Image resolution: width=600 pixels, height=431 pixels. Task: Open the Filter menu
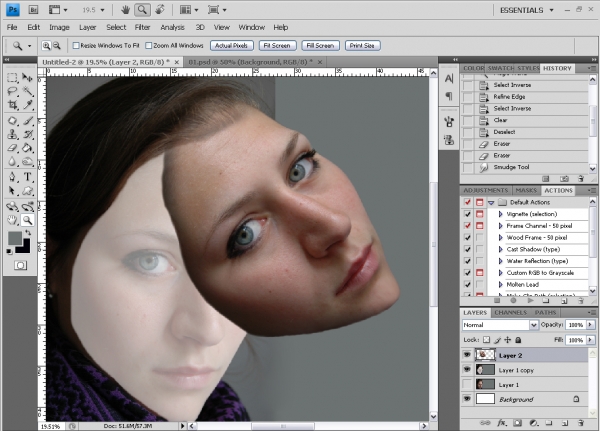pos(142,27)
